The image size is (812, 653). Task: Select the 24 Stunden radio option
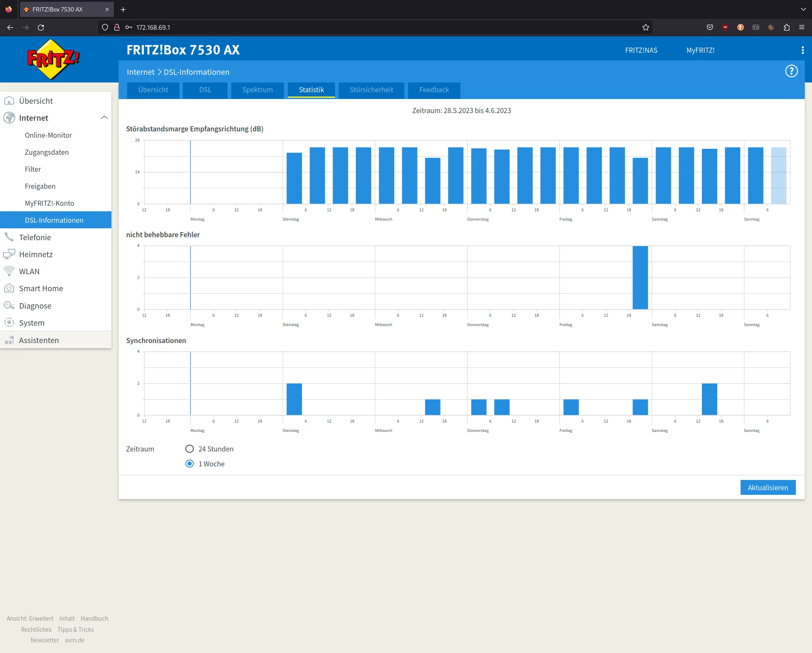coord(190,449)
